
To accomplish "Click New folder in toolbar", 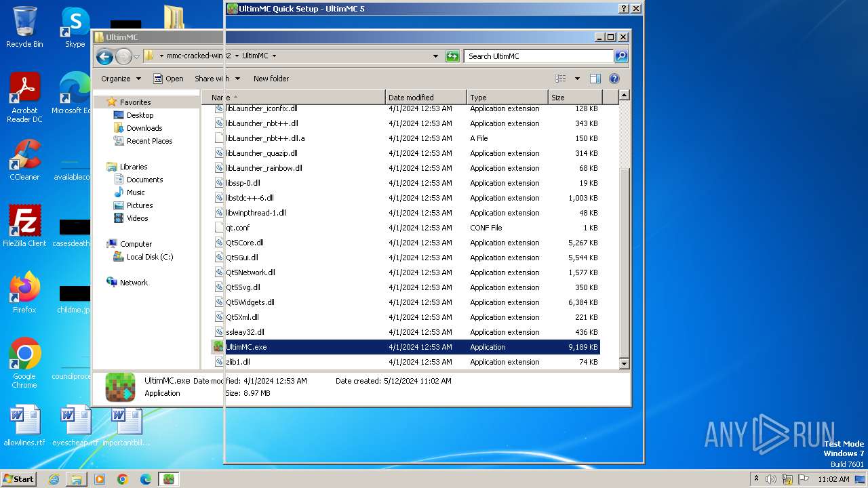I will (x=271, y=79).
